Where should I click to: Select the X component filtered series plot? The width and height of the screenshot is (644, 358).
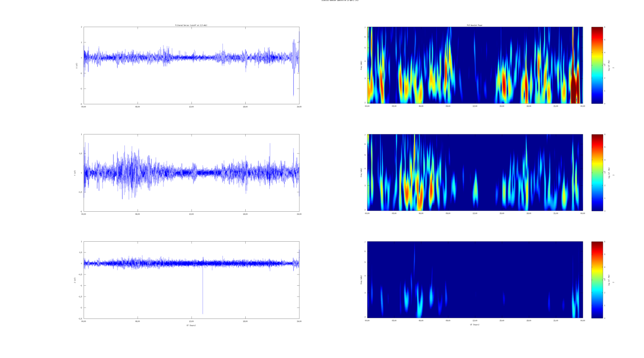coord(191,65)
